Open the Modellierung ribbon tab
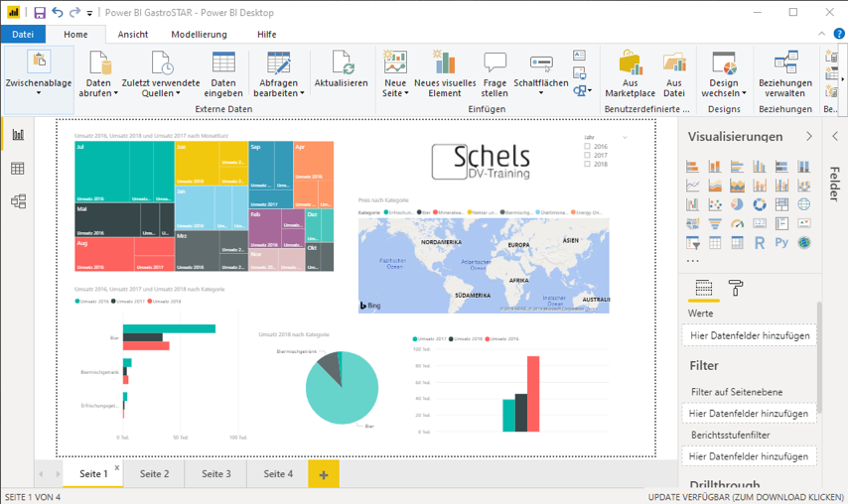Screen dimensions: 848x504 (198, 34)
